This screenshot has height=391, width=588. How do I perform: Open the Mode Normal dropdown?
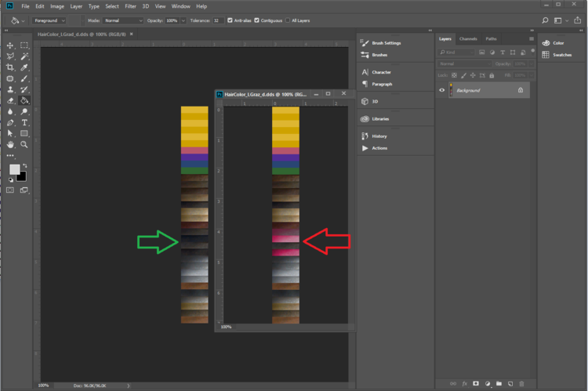(123, 20)
